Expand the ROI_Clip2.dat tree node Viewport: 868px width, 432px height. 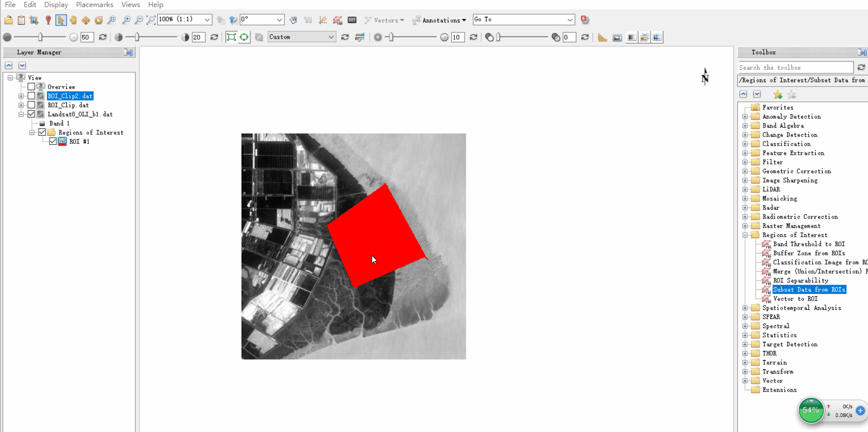point(21,96)
